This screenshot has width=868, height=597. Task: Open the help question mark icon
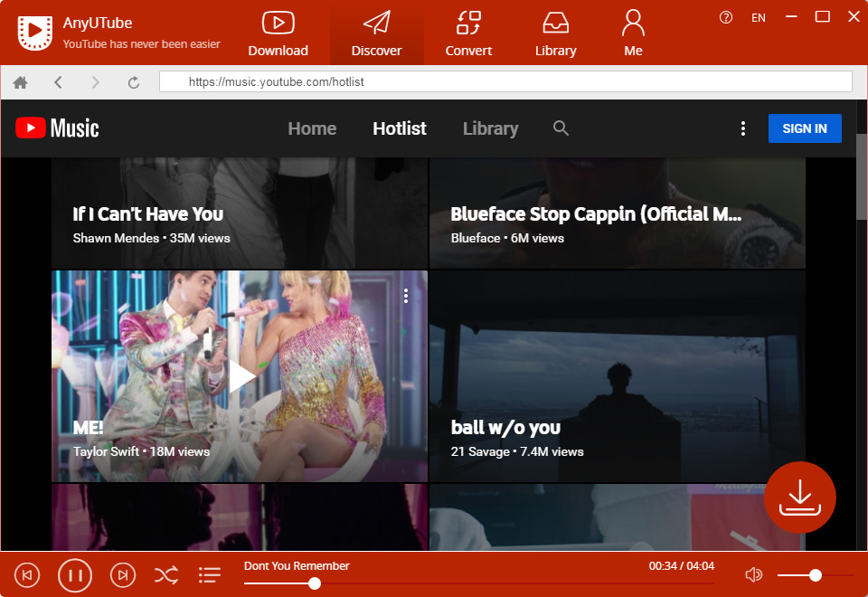[x=726, y=18]
